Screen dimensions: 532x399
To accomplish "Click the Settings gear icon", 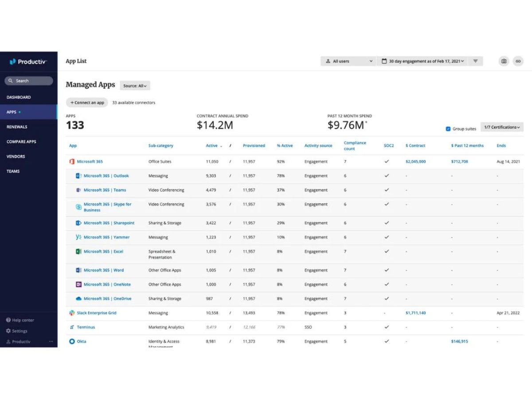I will (x=8, y=331).
